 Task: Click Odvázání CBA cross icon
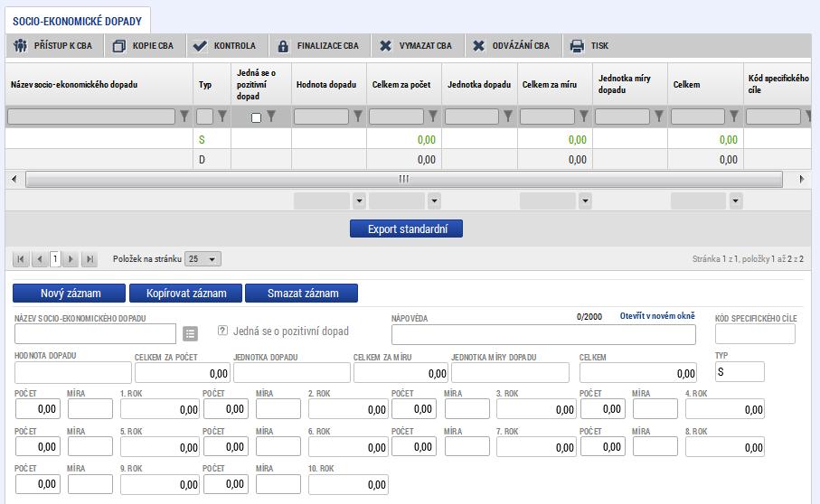pyautogui.click(x=478, y=46)
